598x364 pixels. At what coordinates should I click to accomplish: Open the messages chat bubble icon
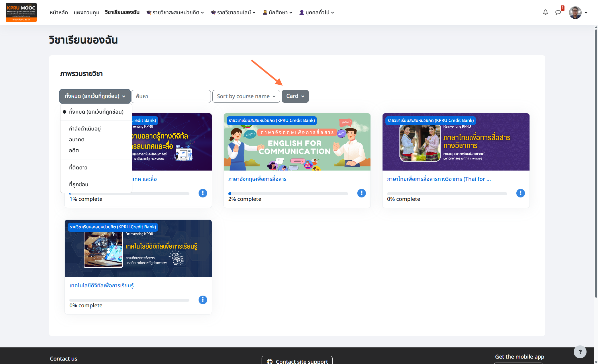pos(558,12)
